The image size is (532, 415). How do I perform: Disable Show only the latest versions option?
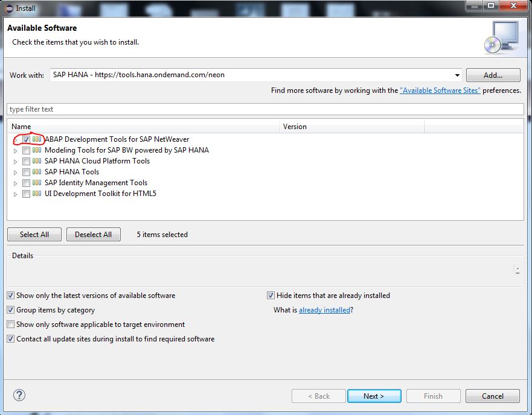click(10, 295)
